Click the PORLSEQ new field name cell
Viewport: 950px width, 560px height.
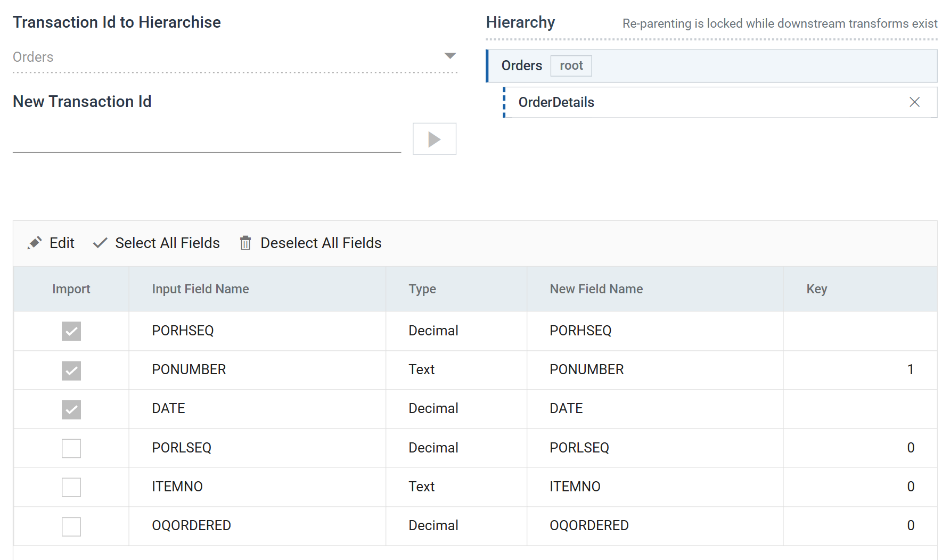tap(655, 448)
